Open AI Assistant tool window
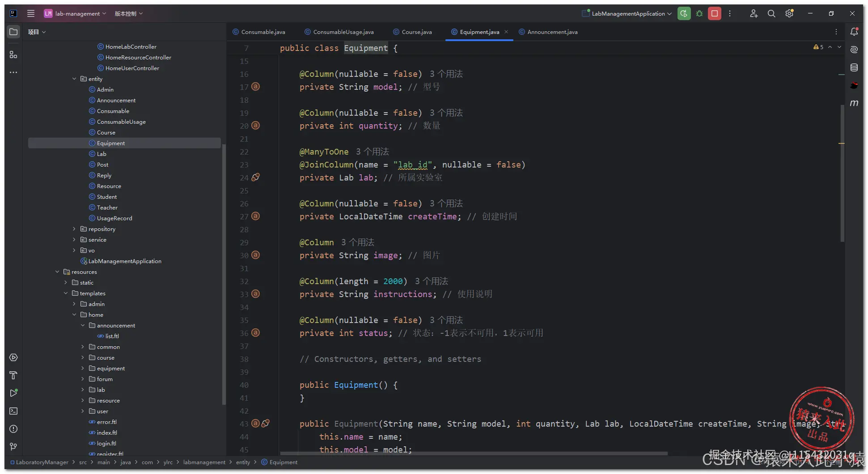This screenshot has height=474, width=868. pyautogui.click(x=854, y=50)
